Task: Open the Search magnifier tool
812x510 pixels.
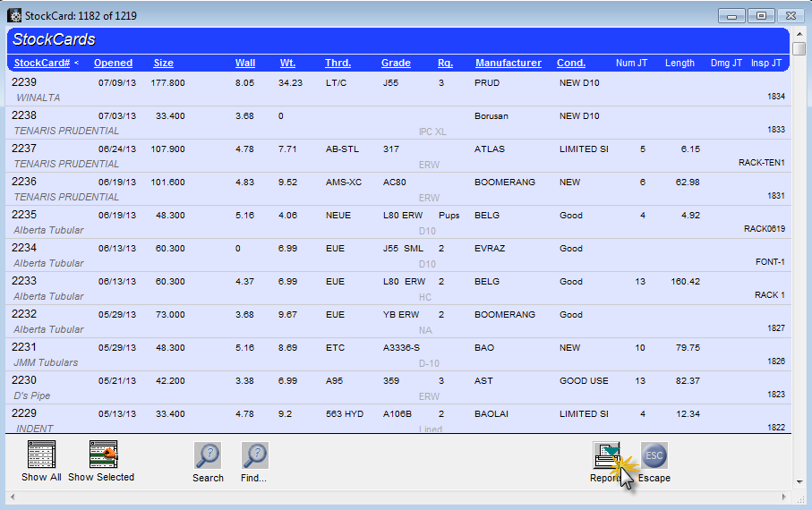Action: tap(208, 456)
